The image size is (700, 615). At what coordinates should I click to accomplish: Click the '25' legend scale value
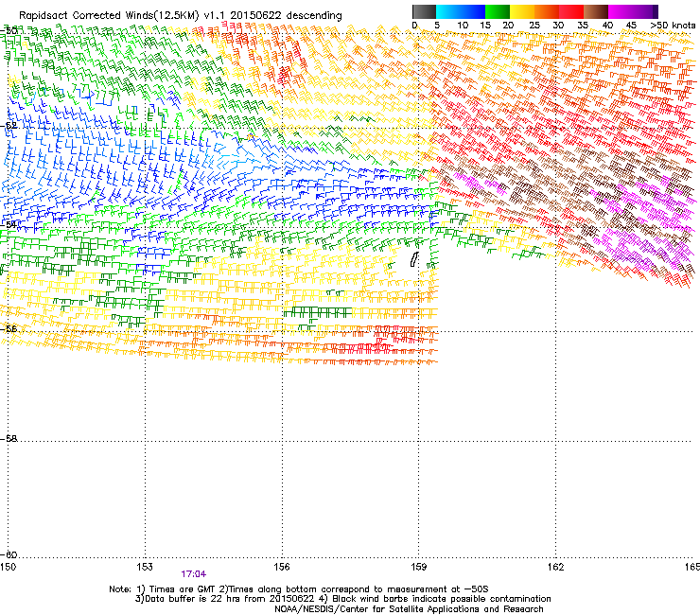click(x=534, y=25)
